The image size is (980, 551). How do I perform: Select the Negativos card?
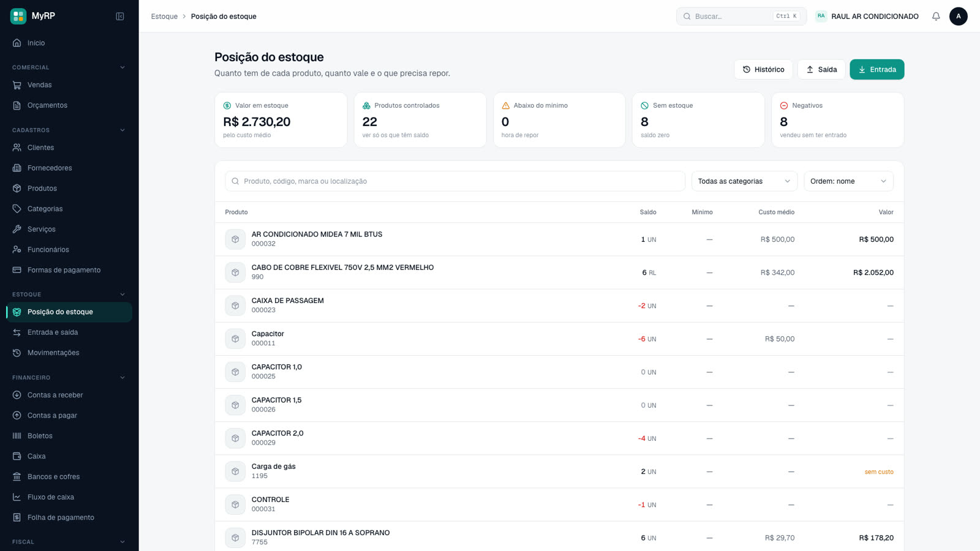coord(837,120)
